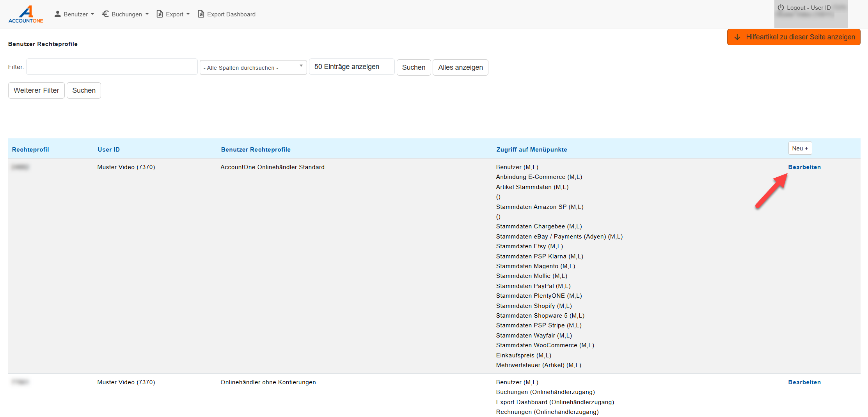
Task: Open 'Alle Spalten durchsuchen' dropdown
Action: [253, 67]
